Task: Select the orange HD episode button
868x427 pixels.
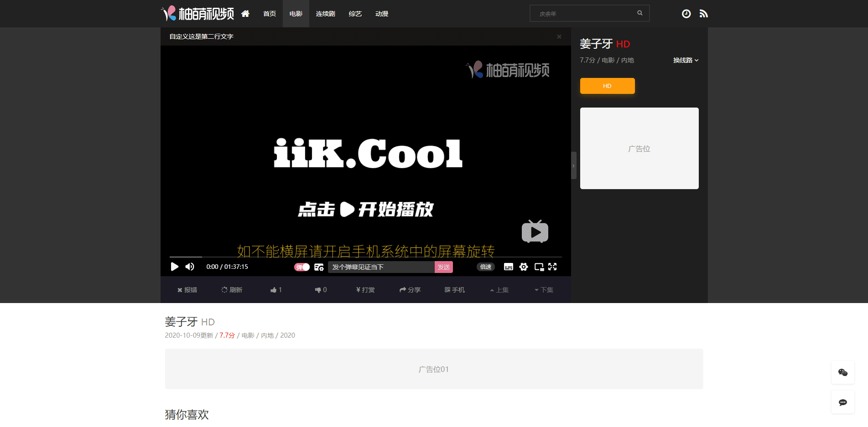Action: (607, 86)
